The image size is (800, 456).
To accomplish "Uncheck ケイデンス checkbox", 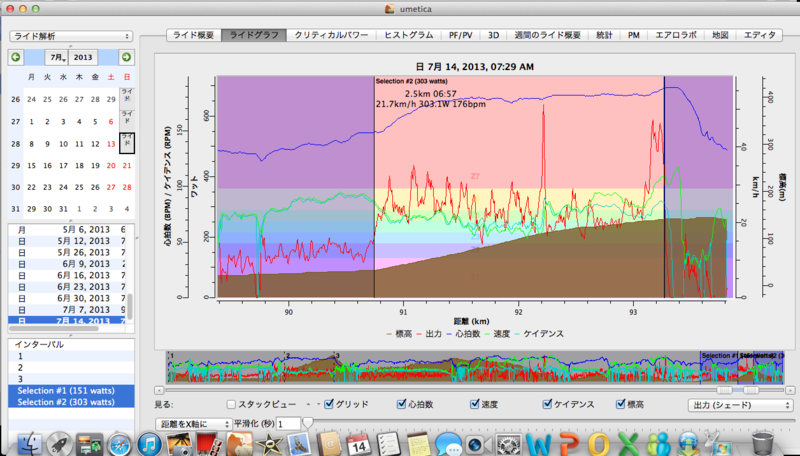I will pos(547,404).
